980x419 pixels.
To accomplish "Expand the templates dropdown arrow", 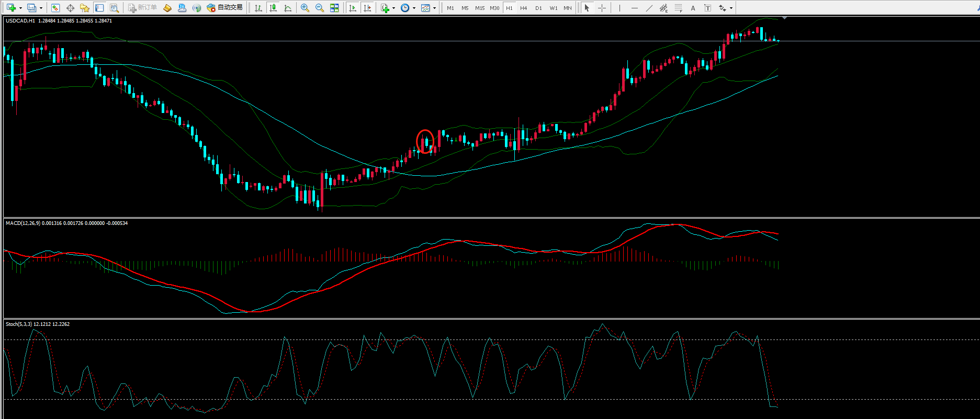I will coord(434,8).
